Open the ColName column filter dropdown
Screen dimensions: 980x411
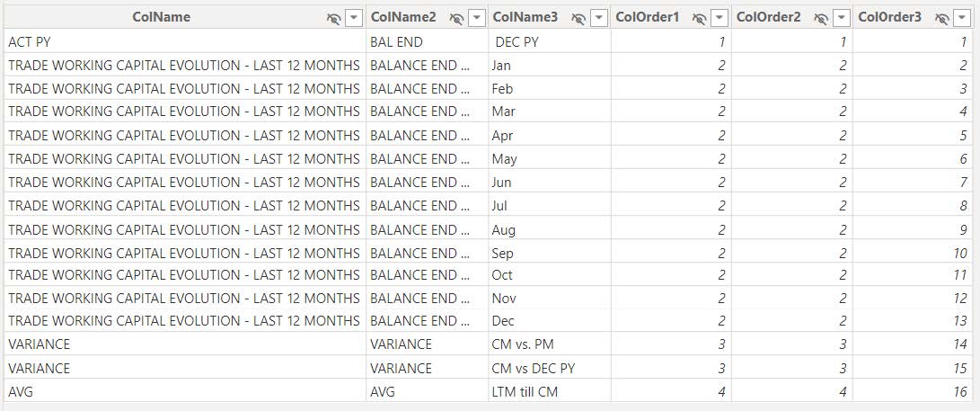coord(354,17)
